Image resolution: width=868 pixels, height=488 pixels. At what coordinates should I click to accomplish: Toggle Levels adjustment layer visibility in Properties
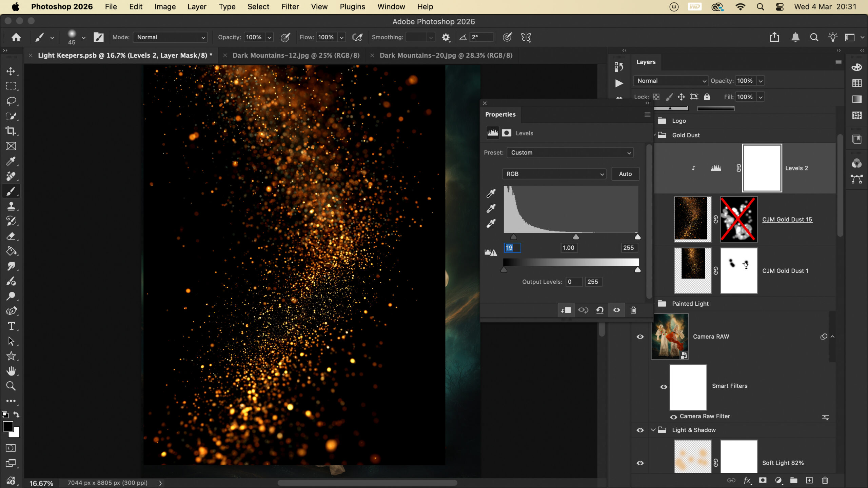coord(616,310)
